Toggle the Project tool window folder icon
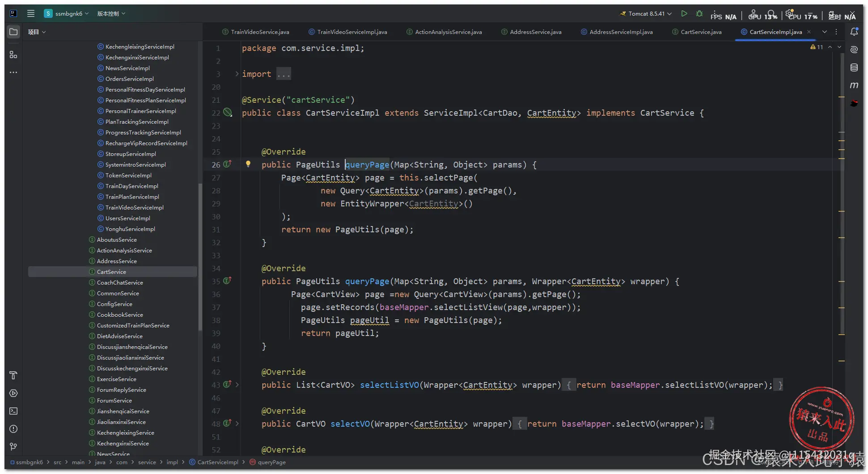The height and width of the screenshot is (474, 868). coord(13,32)
